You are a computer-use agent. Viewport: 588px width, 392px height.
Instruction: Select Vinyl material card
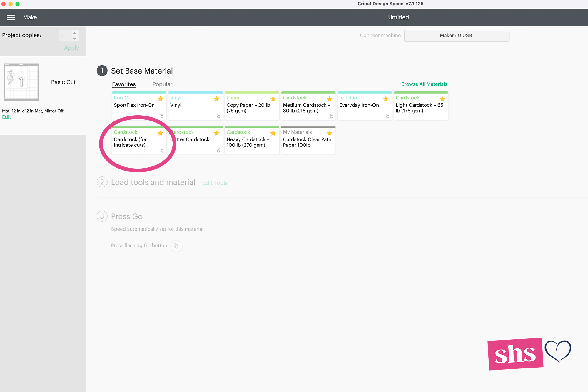coord(196,106)
